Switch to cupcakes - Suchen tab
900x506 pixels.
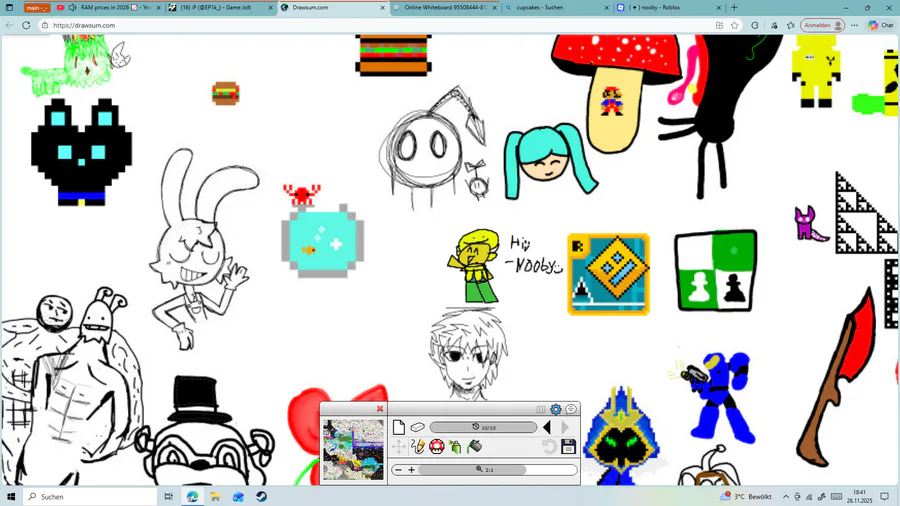pos(556,7)
